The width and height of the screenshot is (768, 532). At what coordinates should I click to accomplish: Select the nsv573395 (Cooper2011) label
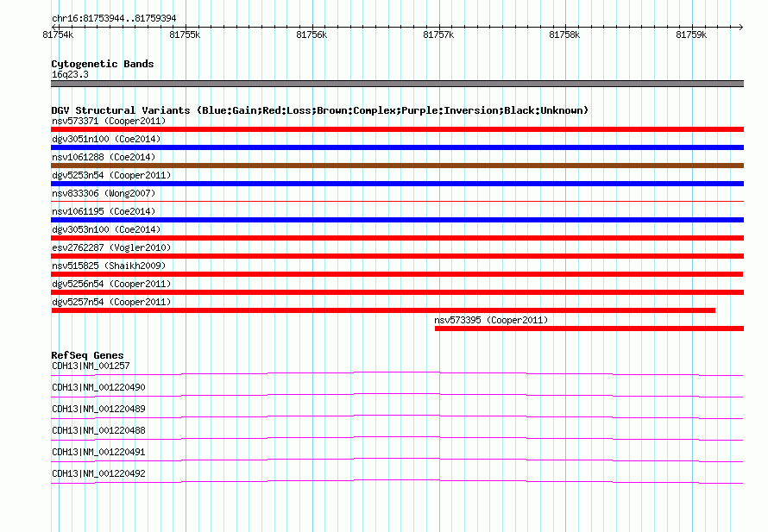tap(491, 320)
